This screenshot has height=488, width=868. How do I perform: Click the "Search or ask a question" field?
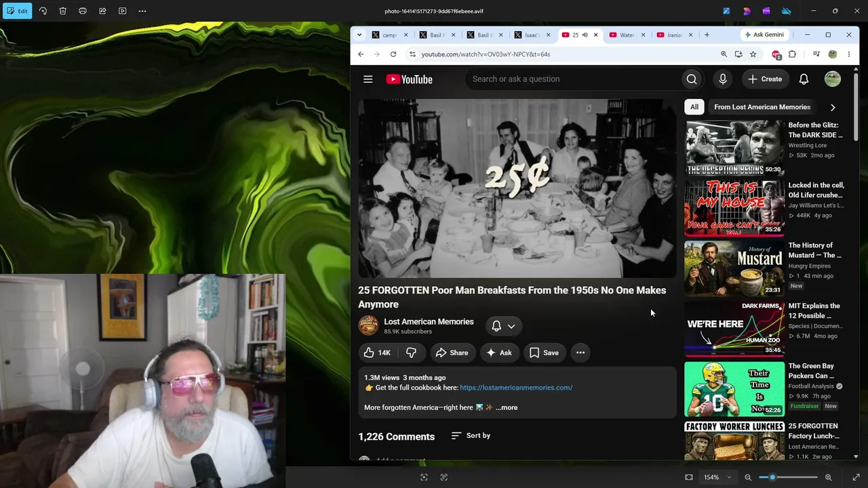click(575, 79)
